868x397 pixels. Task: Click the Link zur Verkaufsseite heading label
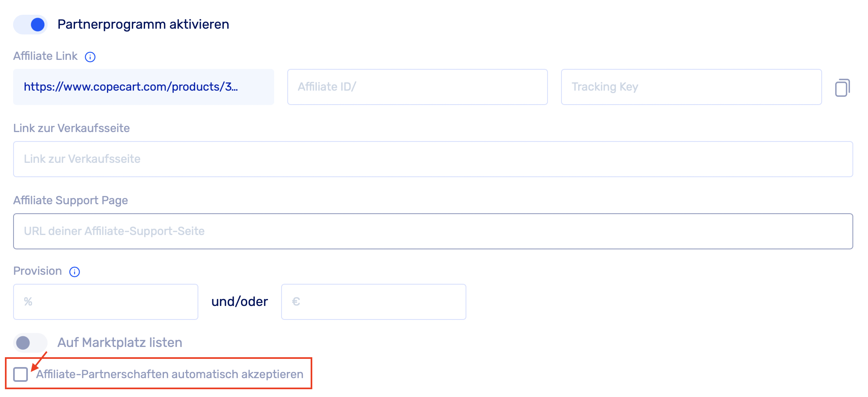pos(71,128)
